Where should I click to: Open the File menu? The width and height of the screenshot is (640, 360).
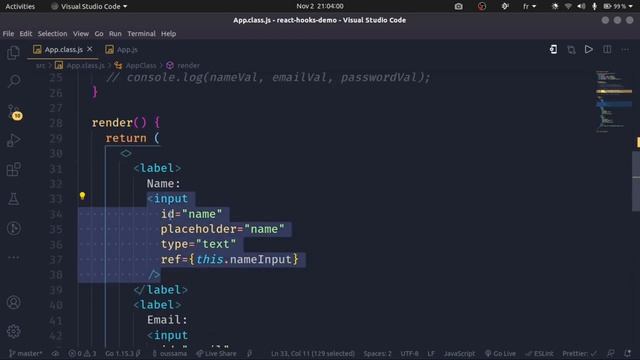pos(8,34)
